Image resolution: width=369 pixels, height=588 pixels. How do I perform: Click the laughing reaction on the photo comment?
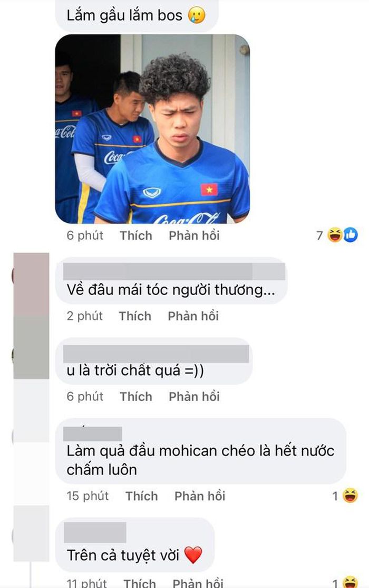[335, 235]
